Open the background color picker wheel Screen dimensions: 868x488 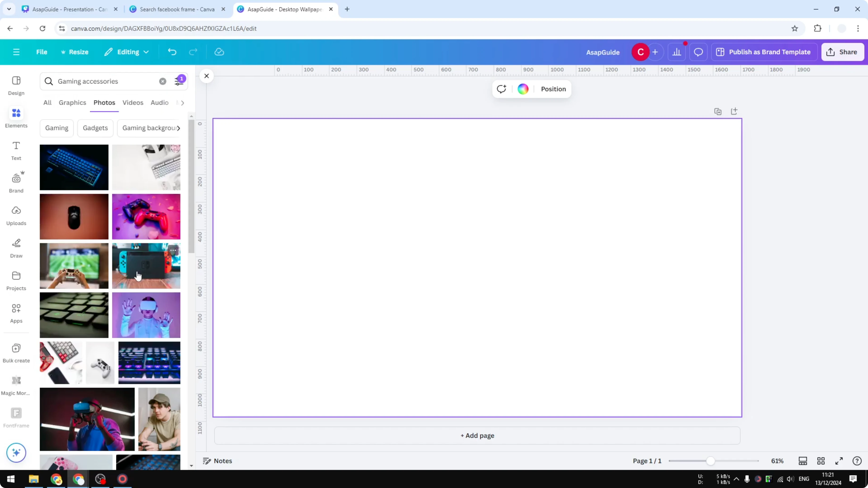(522, 89)
